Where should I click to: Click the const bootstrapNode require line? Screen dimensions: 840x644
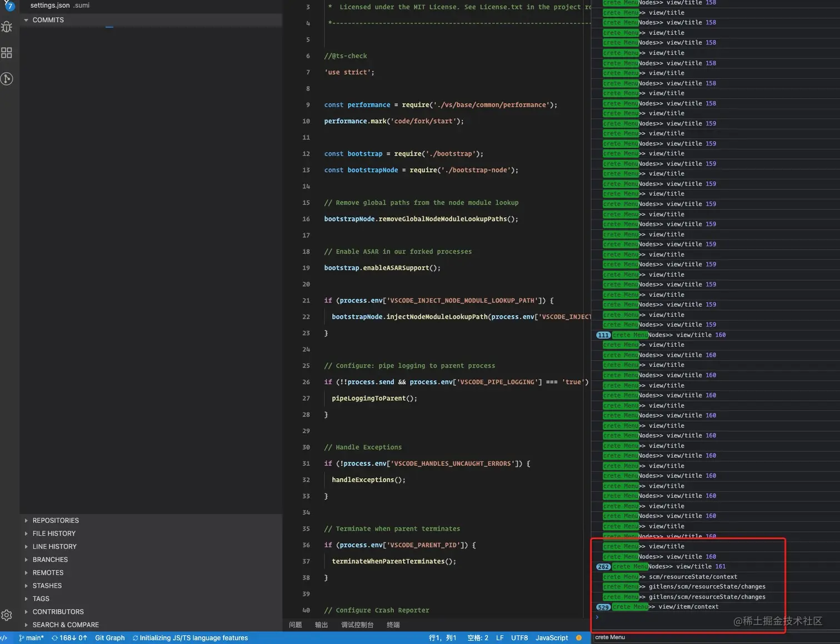click(x=421, y=170)
